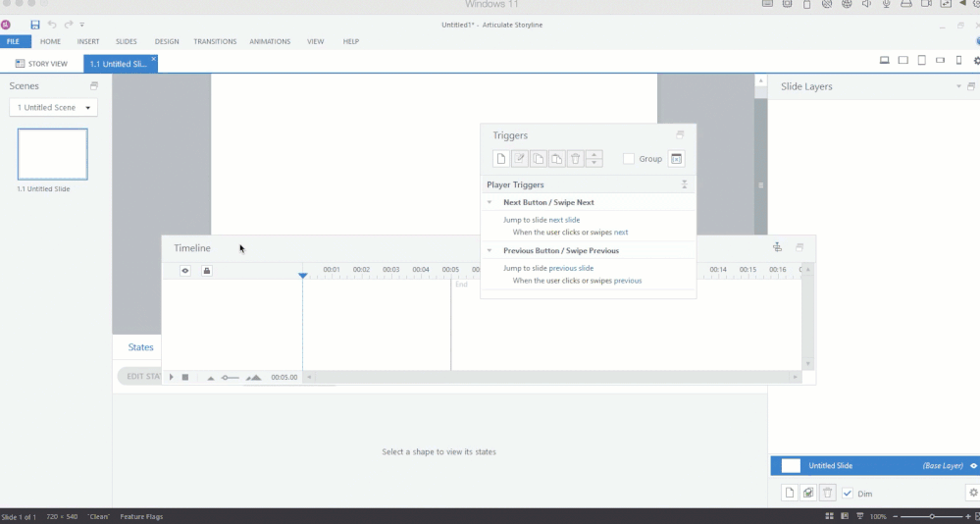
Task: Open the TRANSITIONS ribbon tab
Action: click(215, 41)
